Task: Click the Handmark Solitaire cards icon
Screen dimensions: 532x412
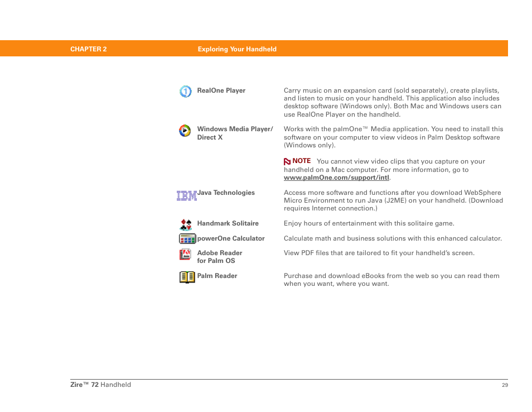Action: (186, 224)
